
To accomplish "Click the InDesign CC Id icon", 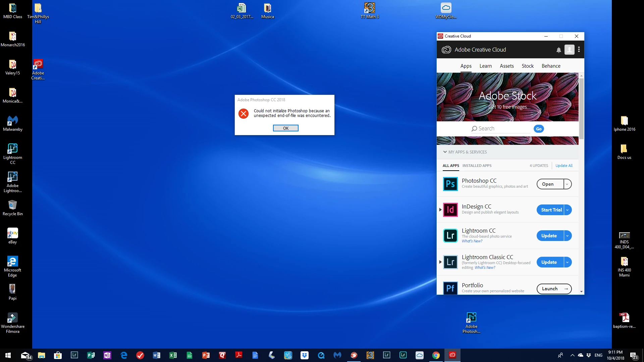I will point(450,210).
